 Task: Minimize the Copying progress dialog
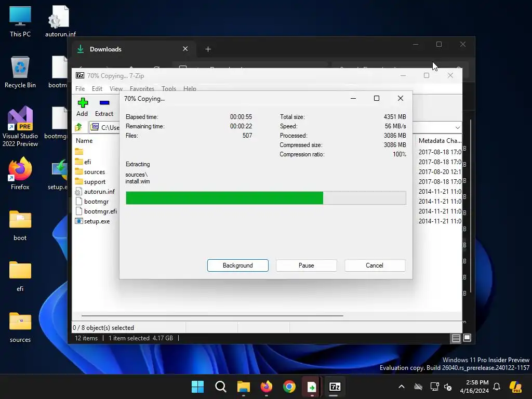[x=353, y=98]
